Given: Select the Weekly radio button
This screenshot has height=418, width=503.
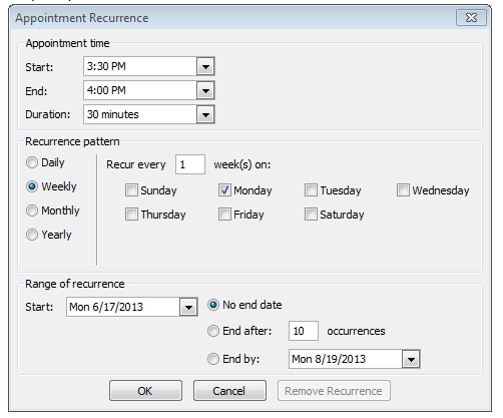Looking at the screenshot, I should coord(32,187).
